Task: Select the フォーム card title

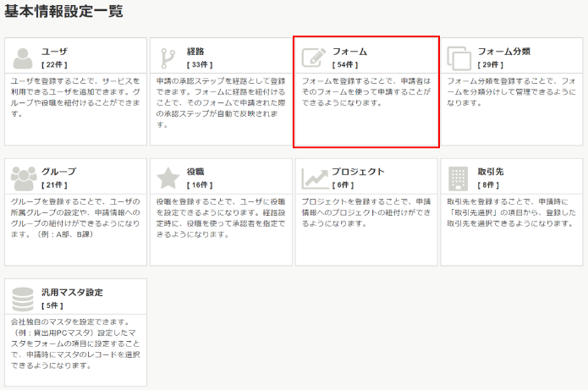Action: pos(349,51)
